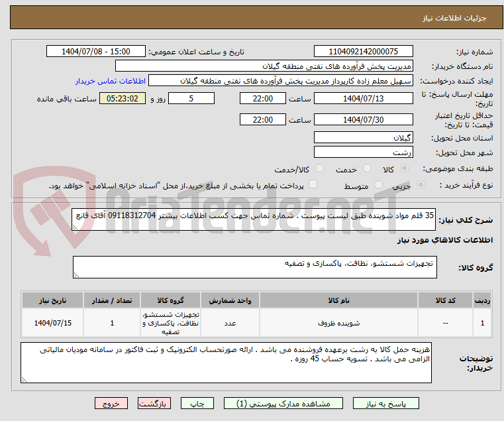The image size is (504, 421).
Task: Click the اطلاعات کالاهای مورد نیاز heading
Action: 445,240
